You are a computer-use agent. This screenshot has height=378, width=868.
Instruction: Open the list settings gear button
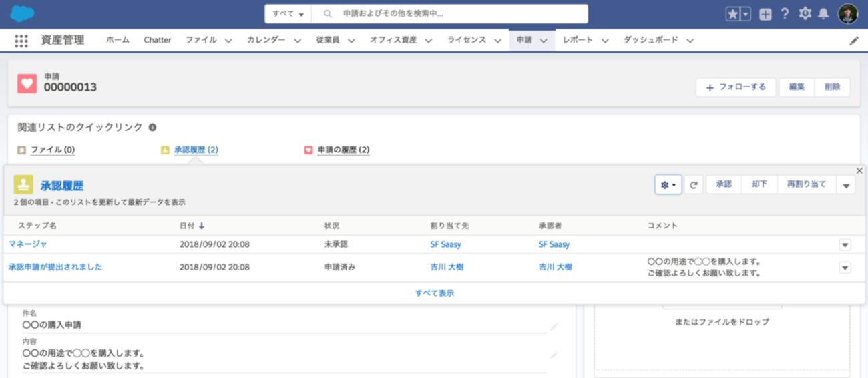[x=668, y=184]
